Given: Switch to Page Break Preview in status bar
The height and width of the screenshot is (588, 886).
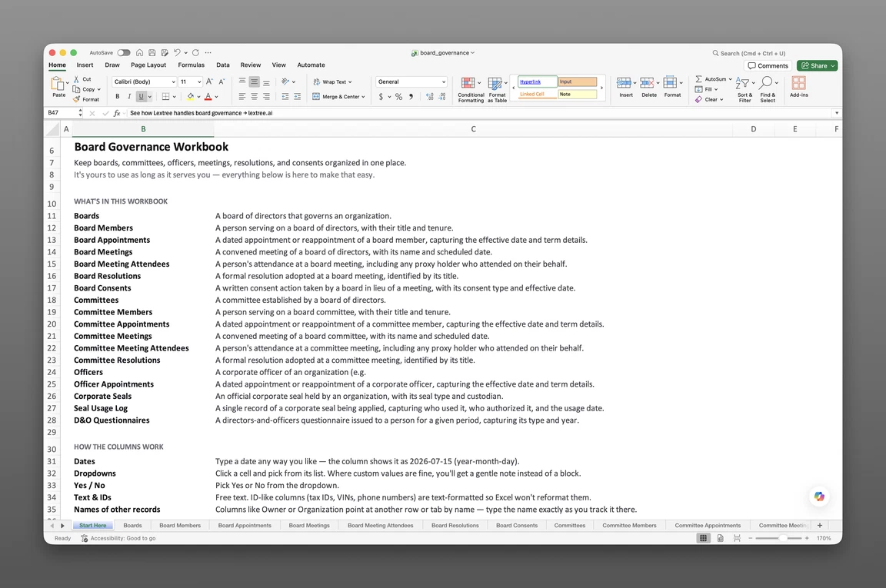Looking at the screenshot, I should point(737,538).
